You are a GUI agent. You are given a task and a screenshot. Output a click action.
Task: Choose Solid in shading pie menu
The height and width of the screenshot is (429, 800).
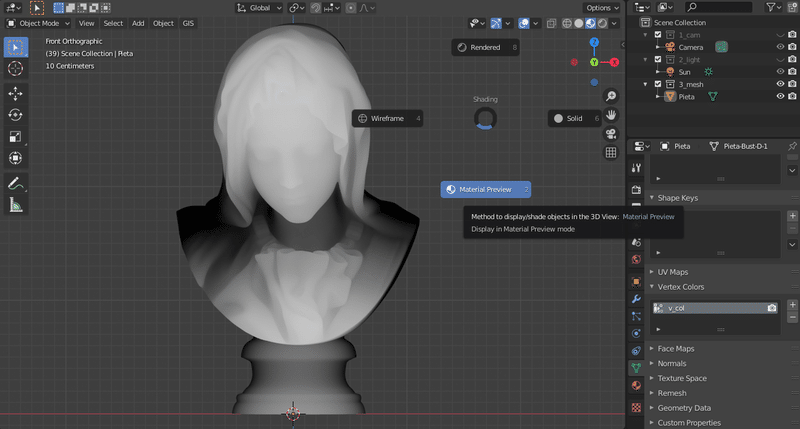(574, 118)
